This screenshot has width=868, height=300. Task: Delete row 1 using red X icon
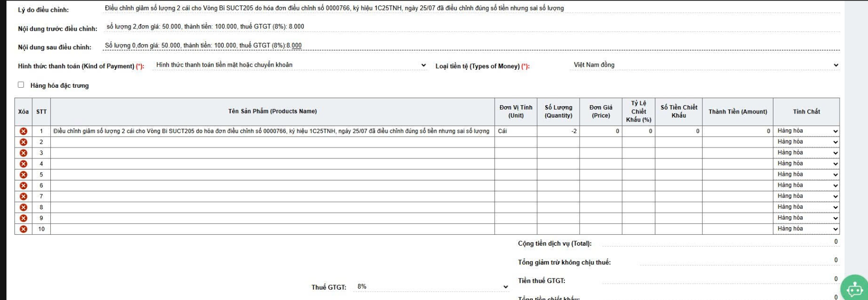23,131
